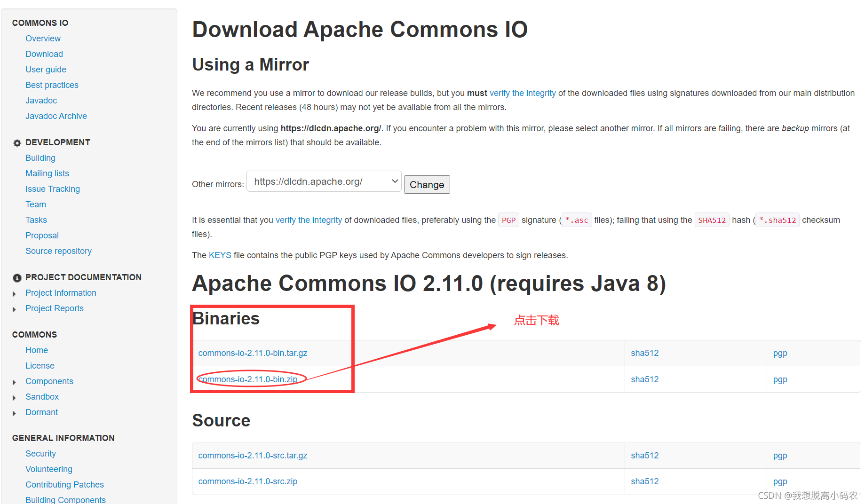Open sha512 for bin.tar.gz

[x=644, y=353]
